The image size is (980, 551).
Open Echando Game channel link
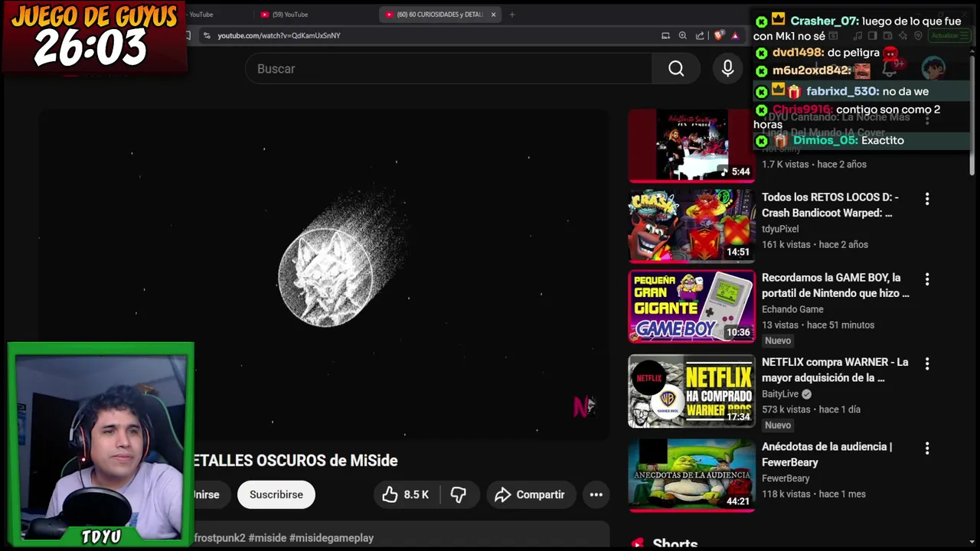tap(792, 309)
